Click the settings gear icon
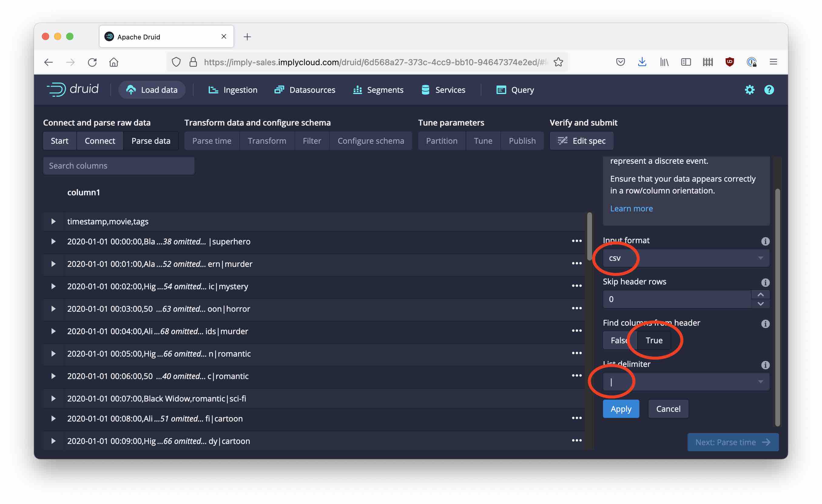 (750, 89)
